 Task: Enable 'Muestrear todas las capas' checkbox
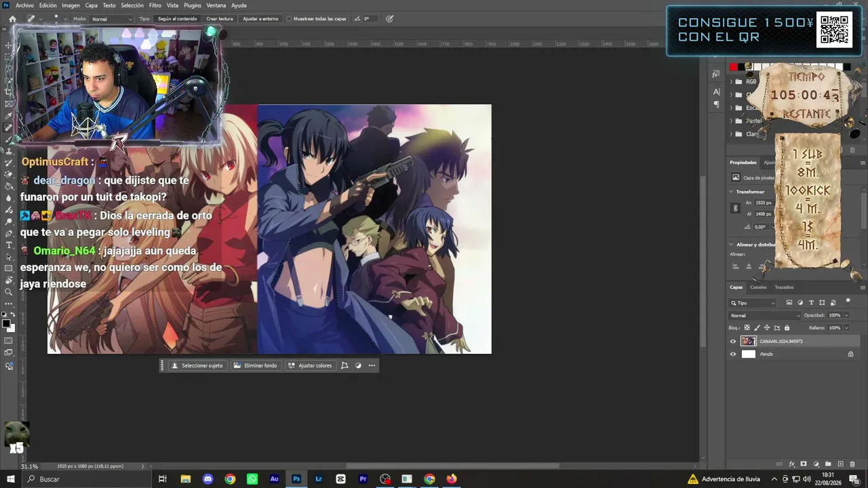(x=289, y=19)
